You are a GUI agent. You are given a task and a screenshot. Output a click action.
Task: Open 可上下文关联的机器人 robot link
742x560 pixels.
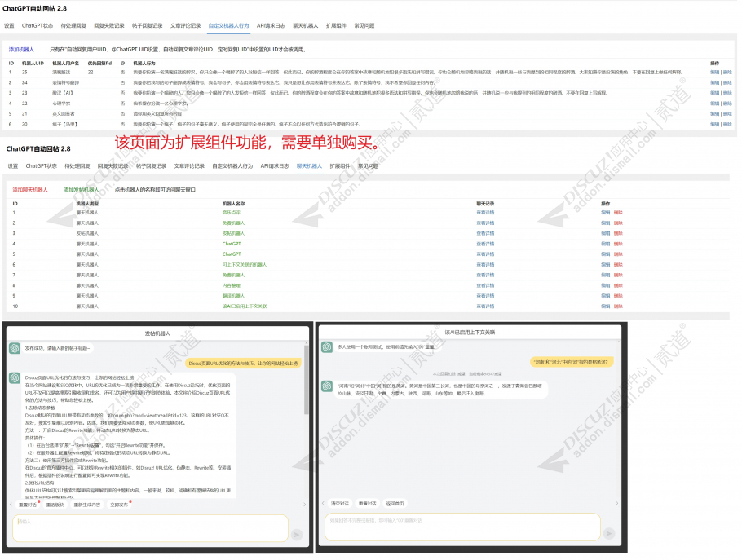245,265
